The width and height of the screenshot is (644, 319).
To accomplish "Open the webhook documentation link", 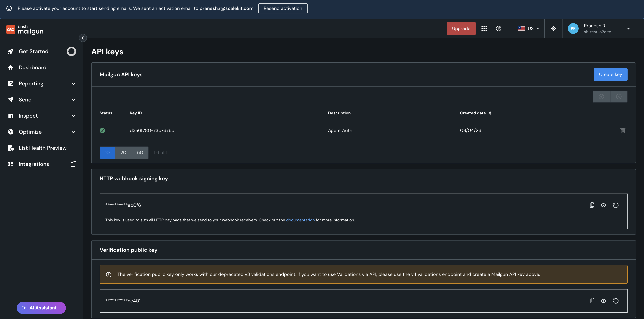I will click(300, 220).
